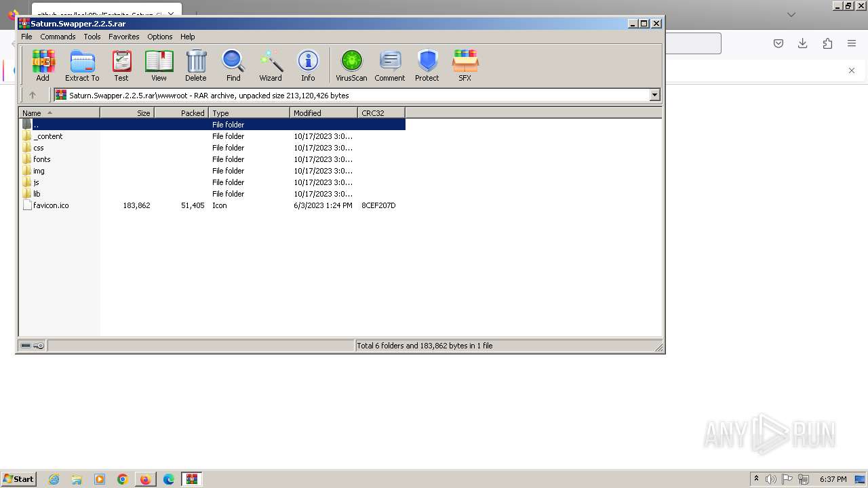Sort by Size column header
Screen dimensions: 868x488
[x=127, y=113]
